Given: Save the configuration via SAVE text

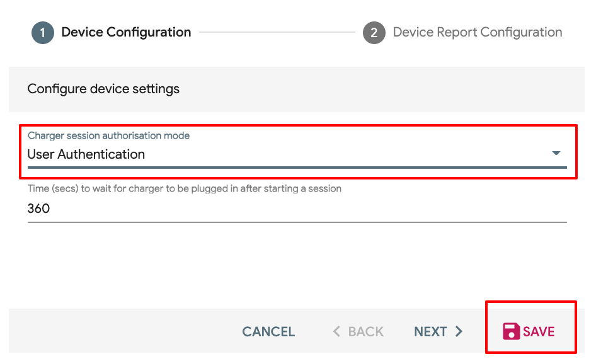Looking at the screenshot, I should pyautogui.click(x=539, y=332).
